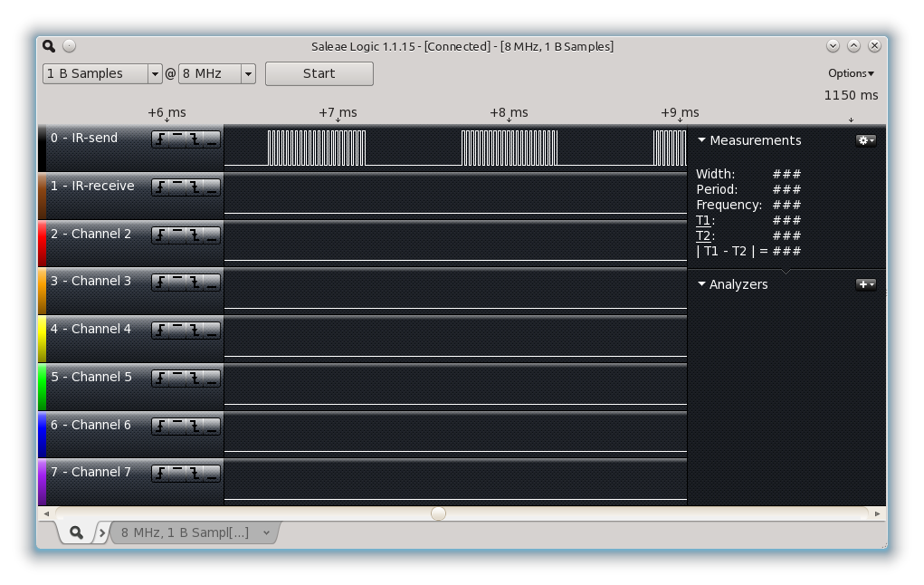The height and width of the screenshot is (585, 924).
Task: Click the +7 ms timeline marker
Action: (x=338, y=112)
